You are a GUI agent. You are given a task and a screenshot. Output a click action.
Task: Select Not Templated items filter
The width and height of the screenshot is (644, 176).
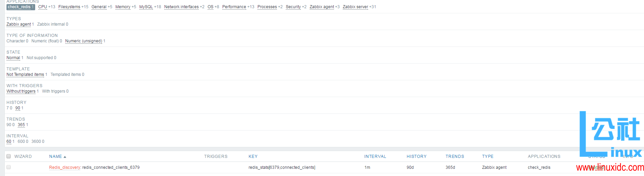(25, 75)
